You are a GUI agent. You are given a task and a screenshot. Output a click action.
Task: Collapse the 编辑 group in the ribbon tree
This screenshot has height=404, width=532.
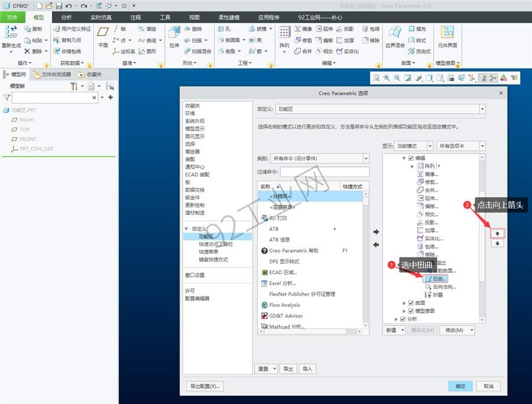(404, 158)
